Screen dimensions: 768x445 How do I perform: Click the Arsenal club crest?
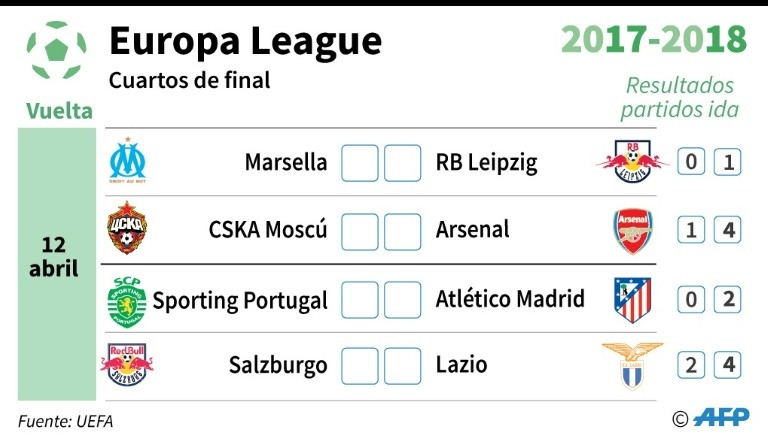(632, 231)
